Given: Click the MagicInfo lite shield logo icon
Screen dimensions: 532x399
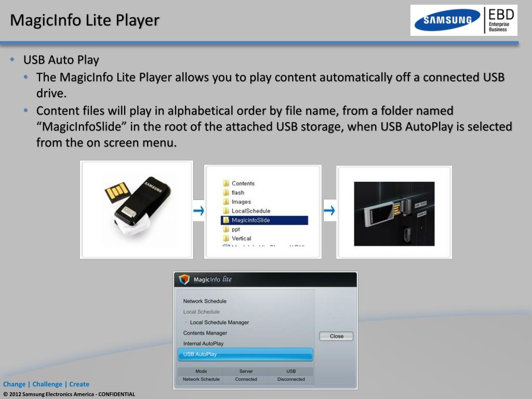Looking at the screenshot, I should click(x=184, y=280).
